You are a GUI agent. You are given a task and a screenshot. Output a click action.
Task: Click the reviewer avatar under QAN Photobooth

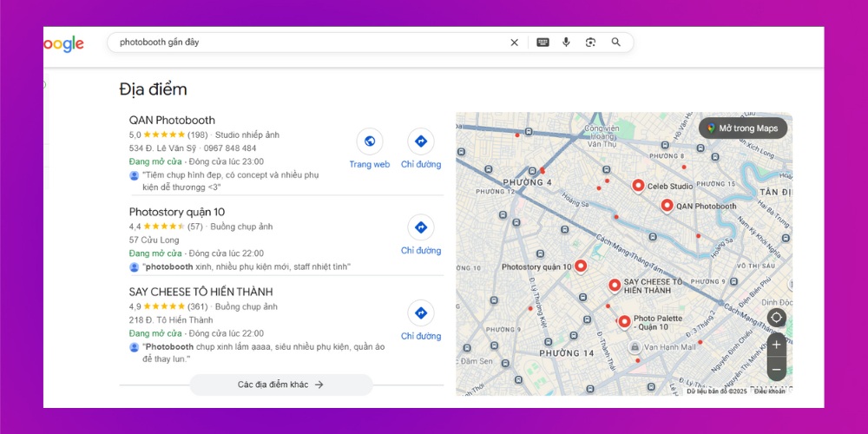(x=134, y=175)
